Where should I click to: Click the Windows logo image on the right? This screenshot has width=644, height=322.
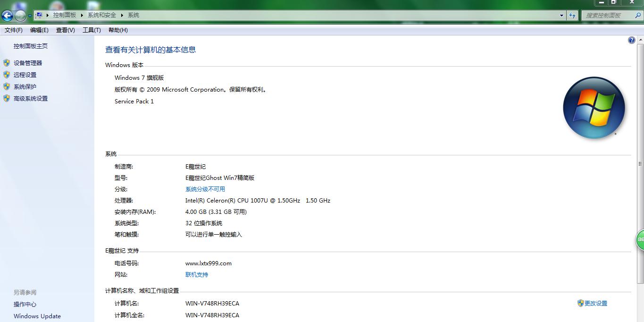point(594,108)
